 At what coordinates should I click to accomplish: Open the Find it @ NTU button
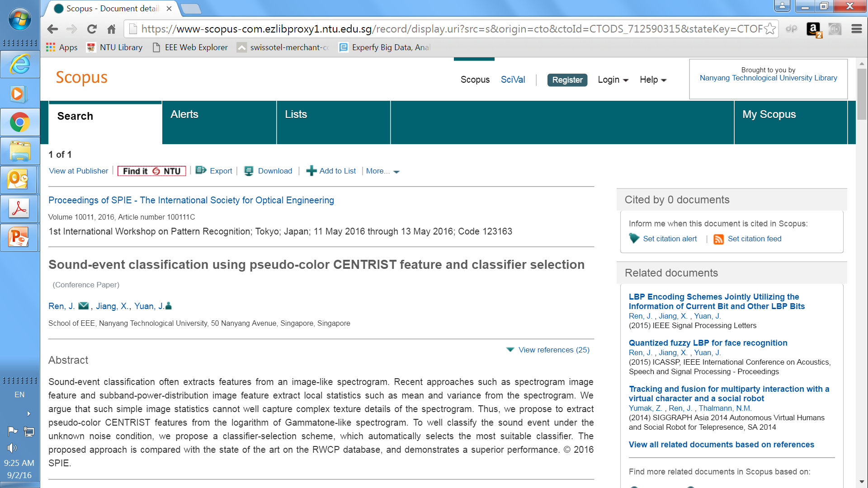click(151, 171)
